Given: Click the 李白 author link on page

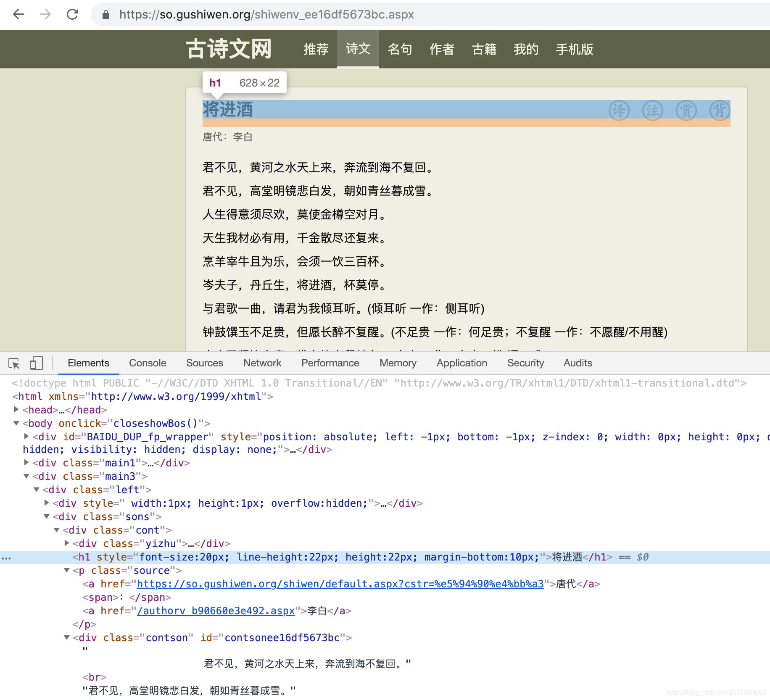Looking at the screenshot, I should (243, 137).
